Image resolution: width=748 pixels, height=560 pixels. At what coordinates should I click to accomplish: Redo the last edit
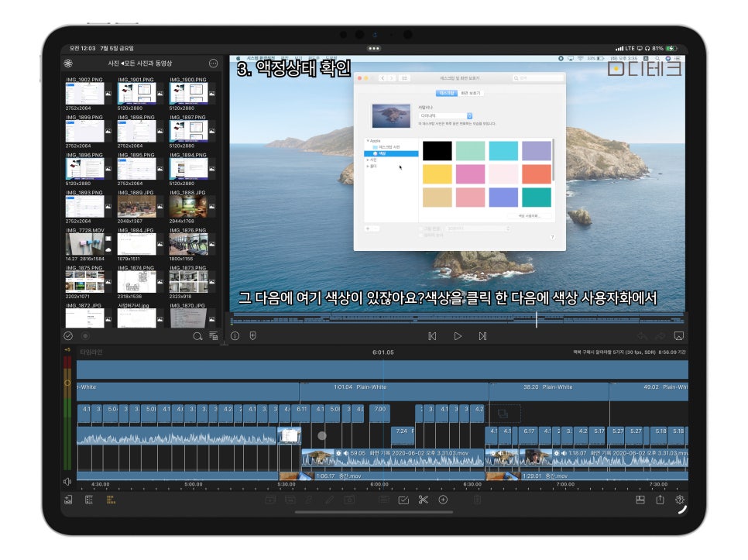660,336
